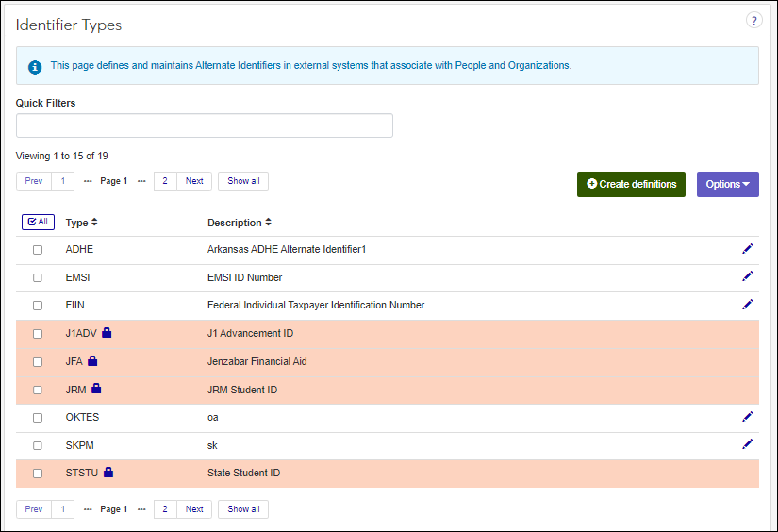Toggle the select All checkbox button

tap(38, 223)
